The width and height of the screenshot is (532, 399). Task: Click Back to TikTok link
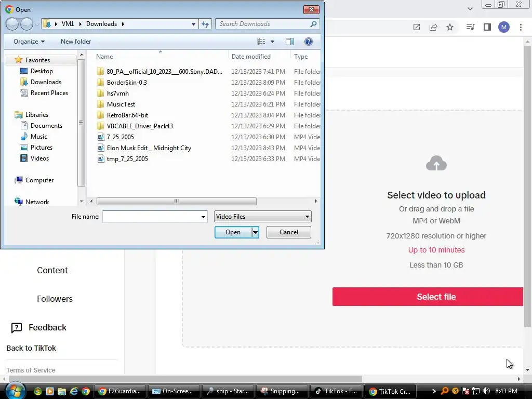[31, 348]
